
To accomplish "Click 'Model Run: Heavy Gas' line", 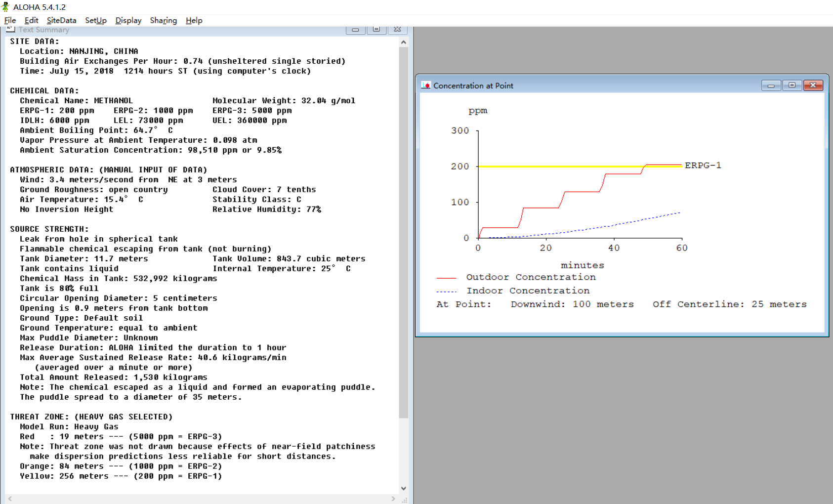I will pos(69,427).
